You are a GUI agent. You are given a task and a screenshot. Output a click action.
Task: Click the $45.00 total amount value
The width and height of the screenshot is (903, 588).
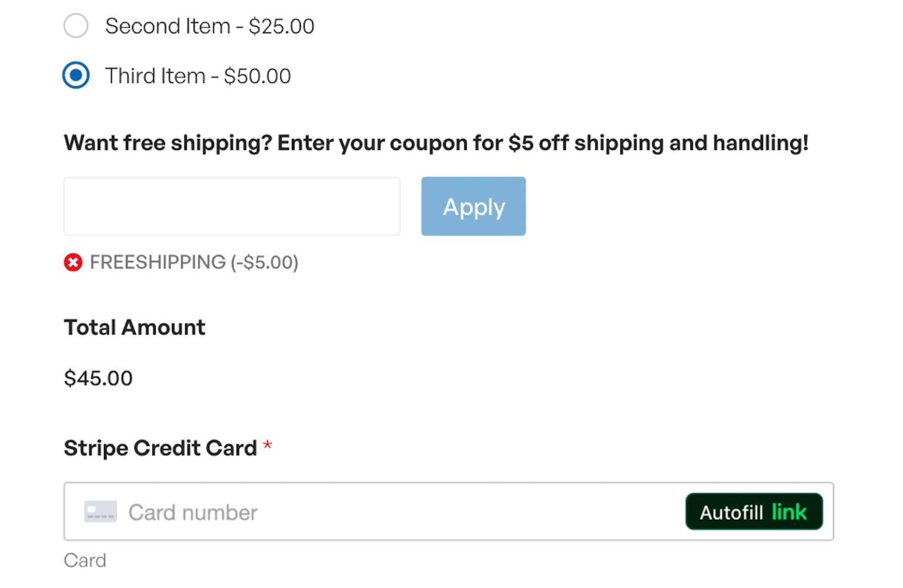[x=98, y=378]
